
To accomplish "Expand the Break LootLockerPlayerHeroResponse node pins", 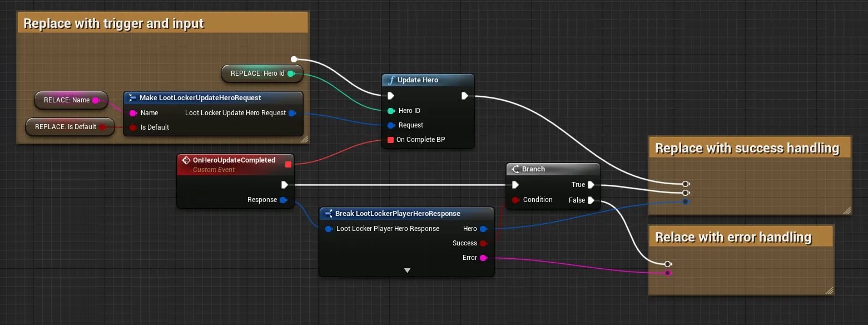I will (407, 270).
